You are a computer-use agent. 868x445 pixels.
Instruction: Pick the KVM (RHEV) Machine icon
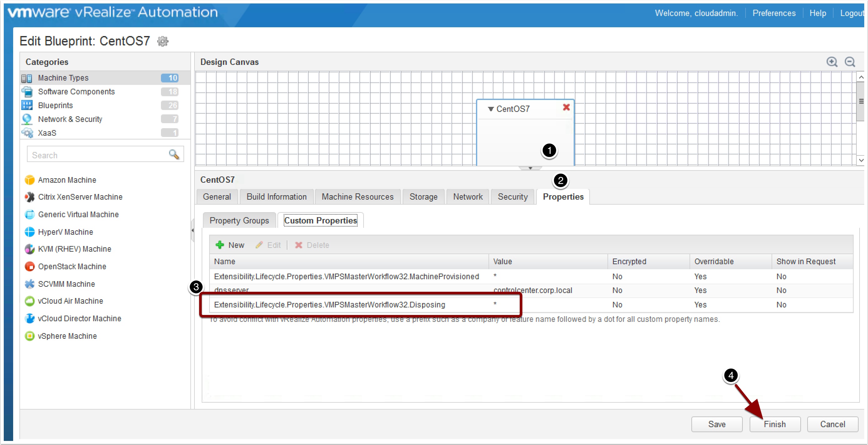30,249
